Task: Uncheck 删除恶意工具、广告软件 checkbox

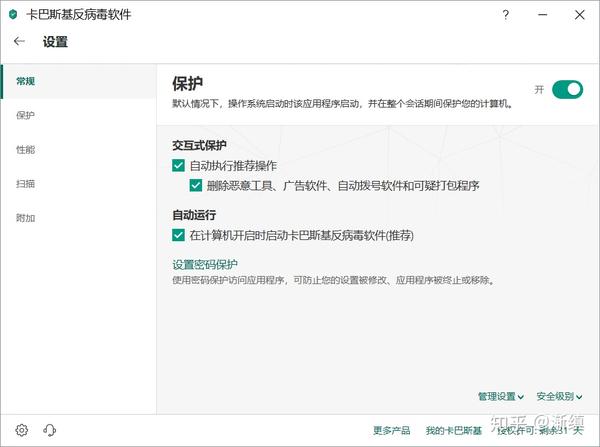Action: pos(196,186)
